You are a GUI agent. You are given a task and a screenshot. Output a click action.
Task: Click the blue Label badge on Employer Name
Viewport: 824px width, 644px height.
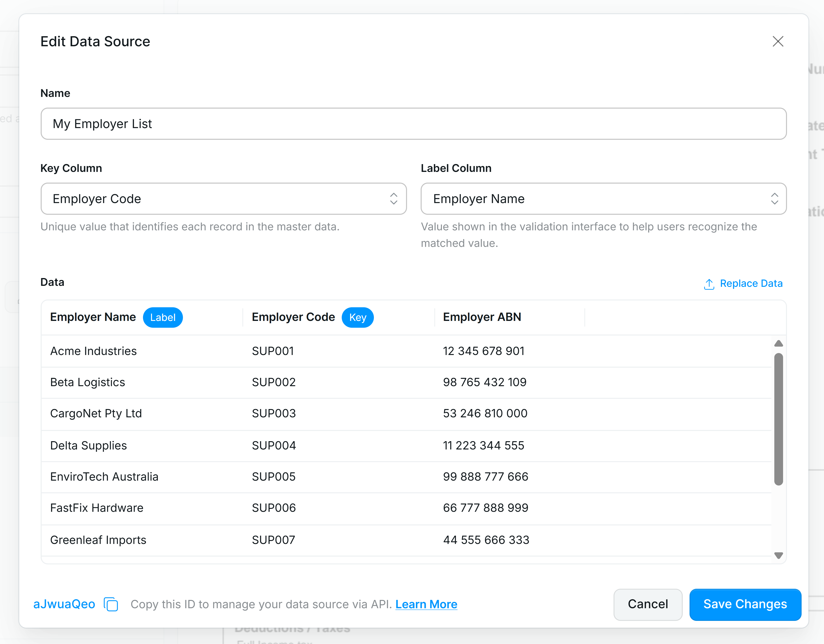163,317
